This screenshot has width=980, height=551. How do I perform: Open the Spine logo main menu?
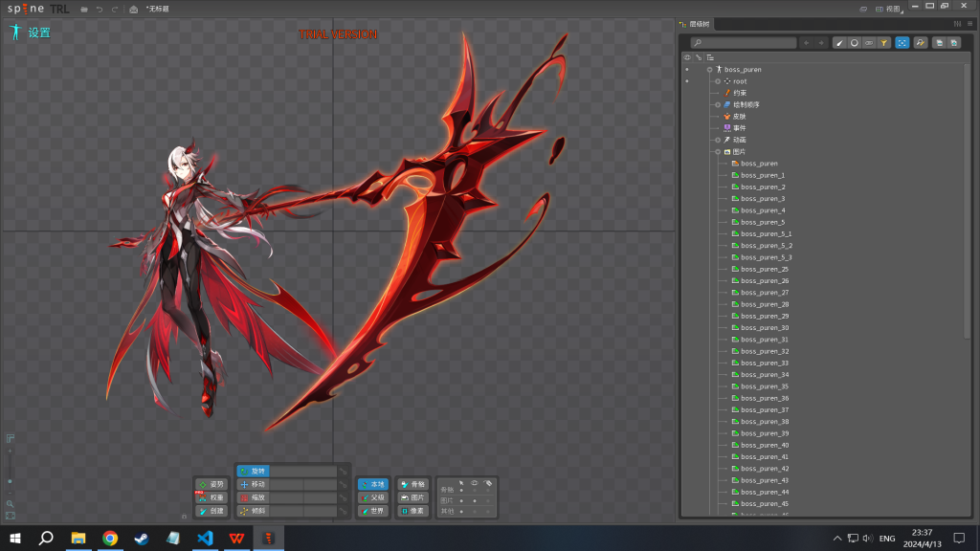click(26, 9)
